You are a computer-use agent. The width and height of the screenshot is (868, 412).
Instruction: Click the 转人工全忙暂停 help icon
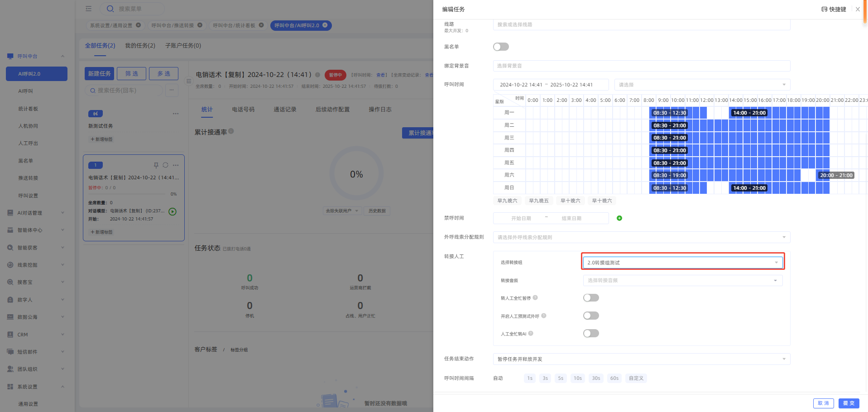pos(535,297)
